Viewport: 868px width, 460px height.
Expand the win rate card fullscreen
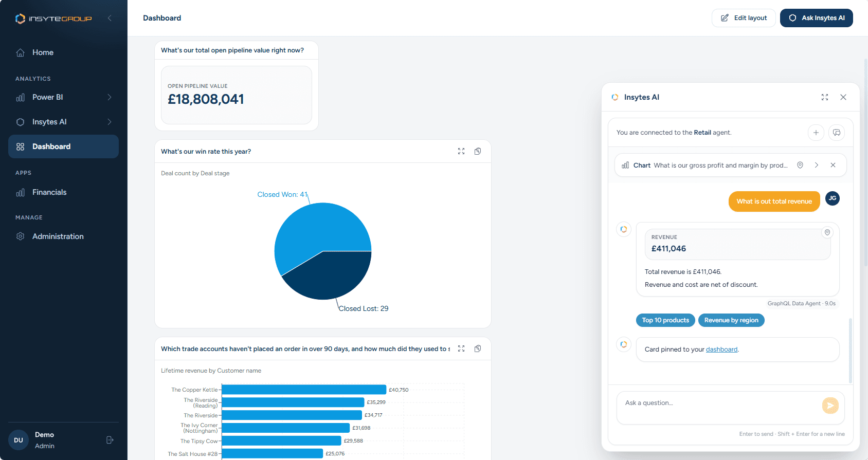tap(461, 151)
